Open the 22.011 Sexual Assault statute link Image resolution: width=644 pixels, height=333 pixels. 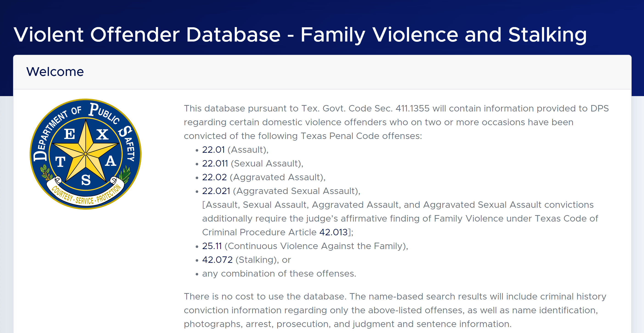(x=215, y=163)
